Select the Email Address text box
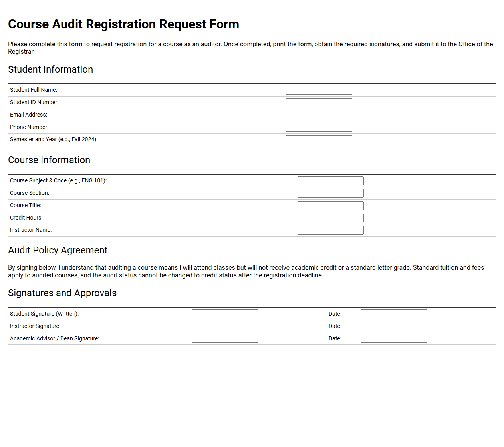Screen dimensions: 504x447 (319, 115)
